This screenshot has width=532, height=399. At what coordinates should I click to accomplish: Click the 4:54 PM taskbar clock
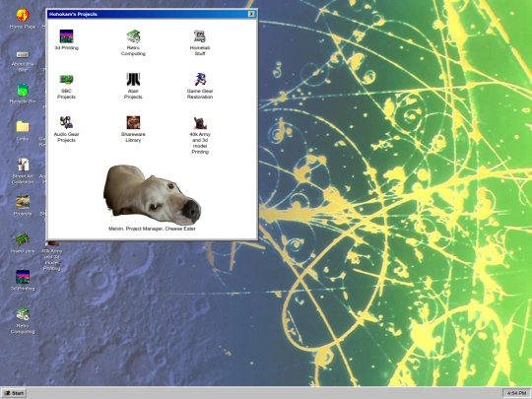(516, 393)
